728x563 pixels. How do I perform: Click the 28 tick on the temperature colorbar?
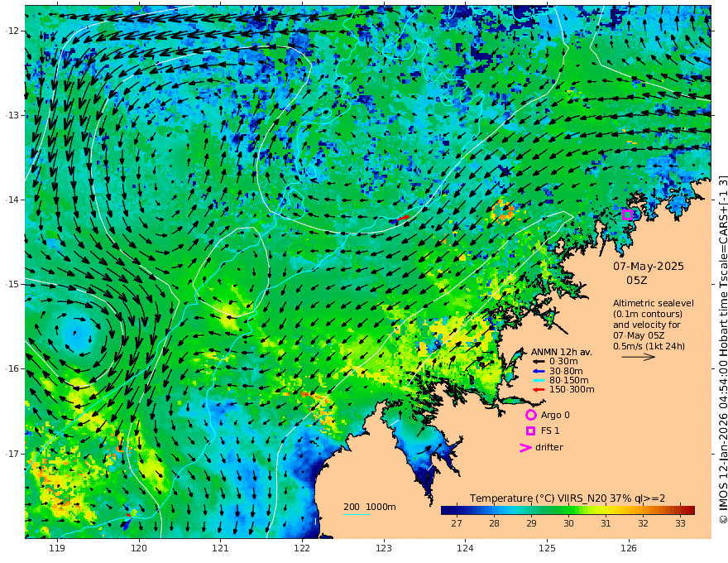pos(494,523)
